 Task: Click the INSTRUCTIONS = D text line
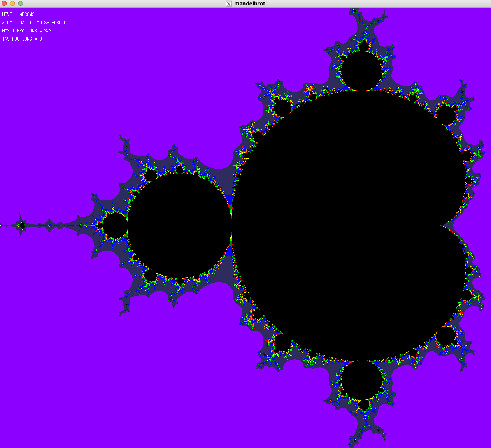tap(22, 39)
